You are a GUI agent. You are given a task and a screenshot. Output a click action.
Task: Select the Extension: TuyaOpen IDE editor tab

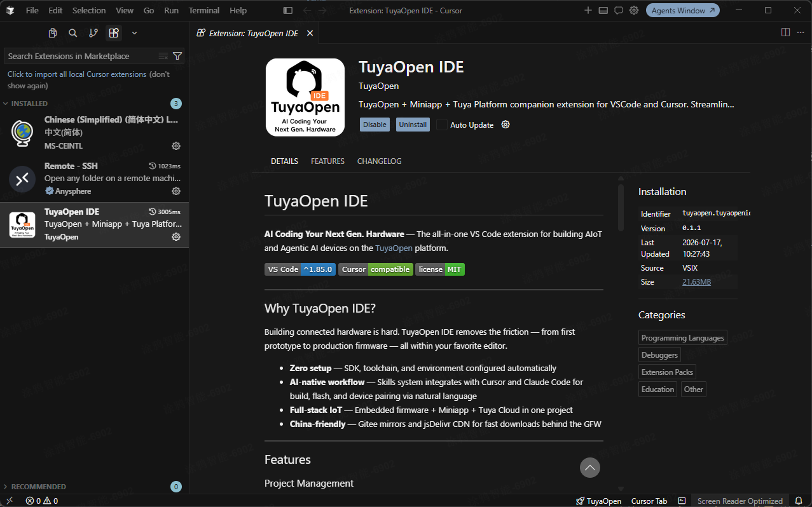tap(254, 33)
